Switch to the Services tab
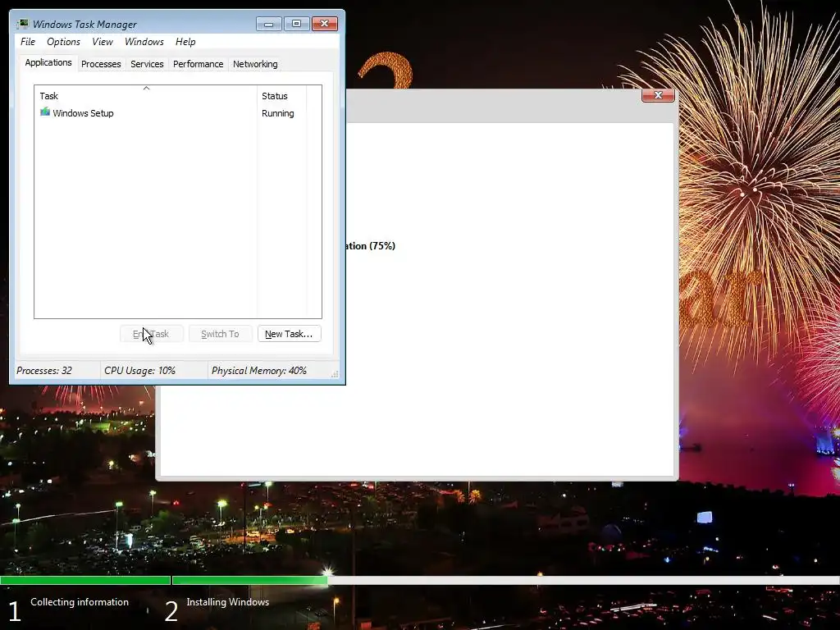The image size is (840, 630). (147, 64)
